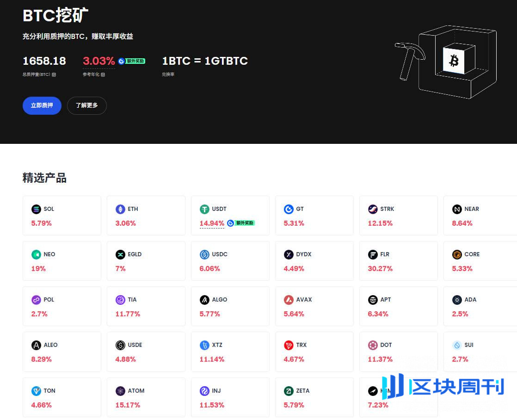517x420 pixels.
Task: Click the 额外奖励 badge beside 3.03%
Action: tap(132, 61)
